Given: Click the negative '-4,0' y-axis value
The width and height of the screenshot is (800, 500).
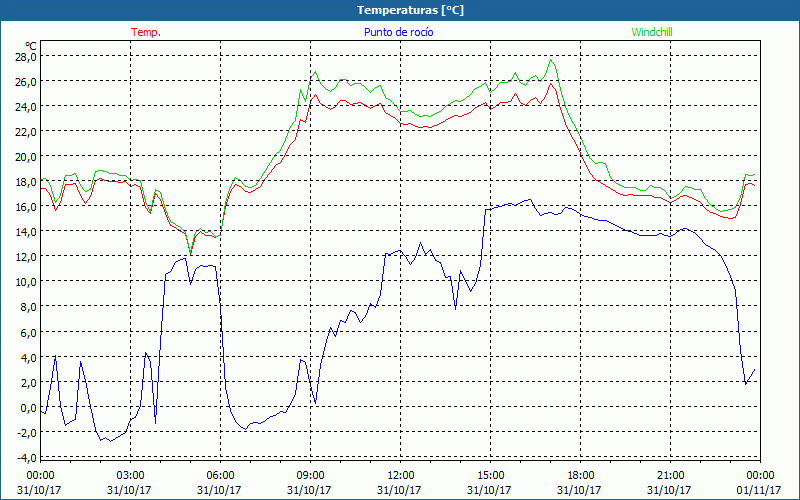Looking at the screenshot, I should (x=27, y=457).
